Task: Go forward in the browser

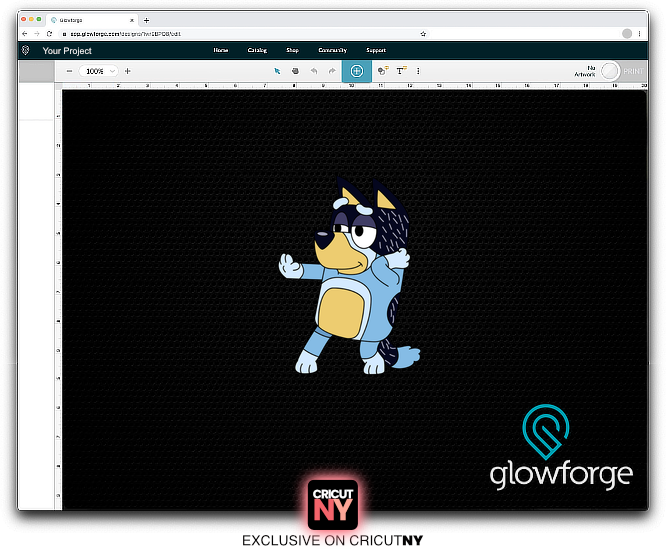Action: coord(37,34)
